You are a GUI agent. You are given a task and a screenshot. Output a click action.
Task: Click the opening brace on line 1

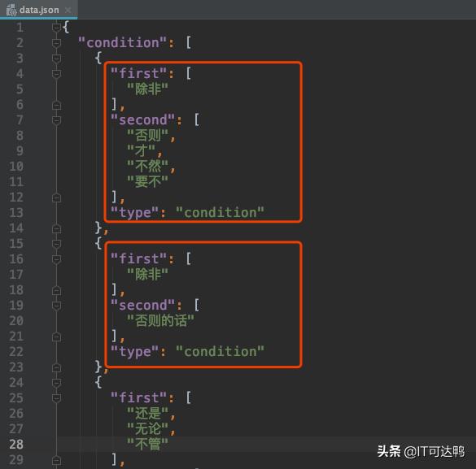click(x=66, y=27)
